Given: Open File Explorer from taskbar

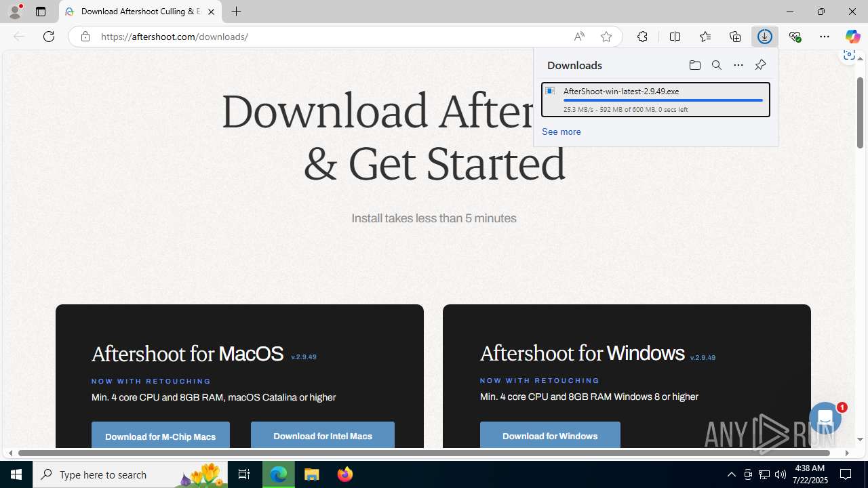Looking at the screenshot, I should [312, 474].
